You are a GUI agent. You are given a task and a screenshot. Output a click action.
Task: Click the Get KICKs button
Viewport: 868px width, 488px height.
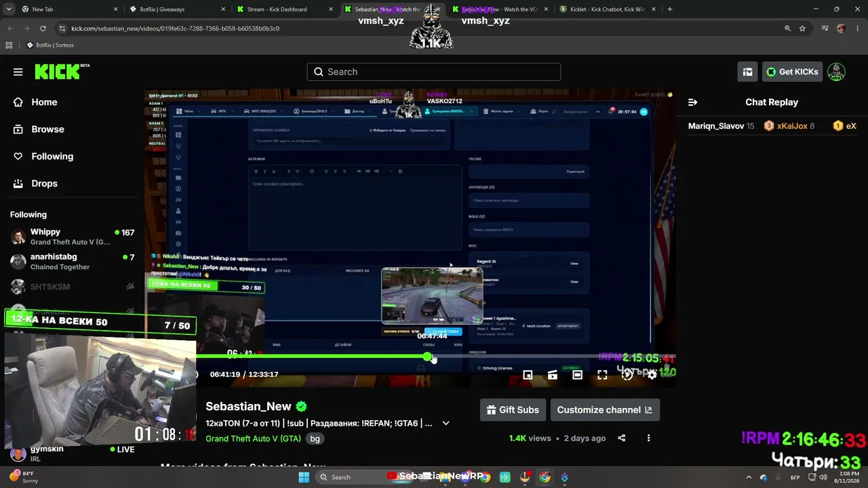tap(792, 72)
